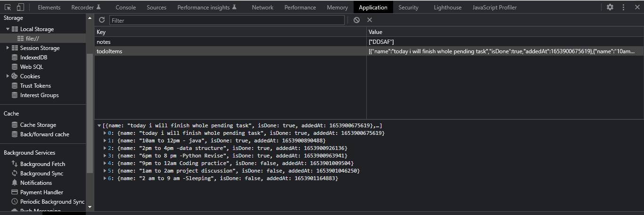Open Background Fetch service

43,164
